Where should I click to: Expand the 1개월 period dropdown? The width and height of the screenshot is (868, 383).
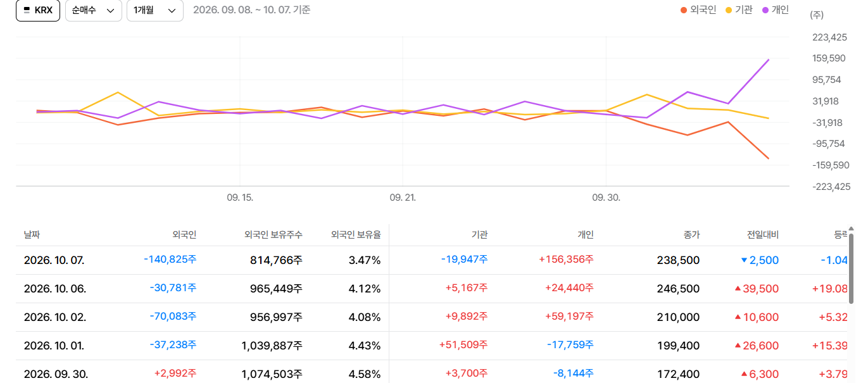(x=155, y=11)
